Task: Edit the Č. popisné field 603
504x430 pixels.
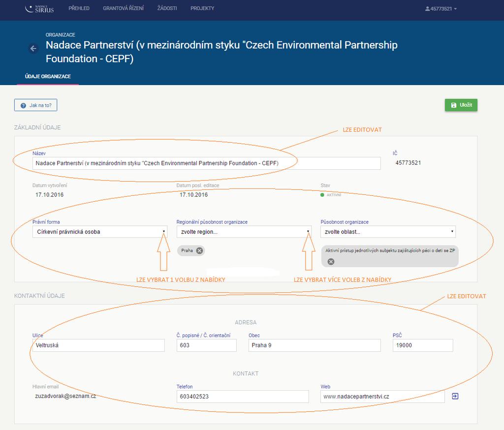Action: [x=206, y=345]
